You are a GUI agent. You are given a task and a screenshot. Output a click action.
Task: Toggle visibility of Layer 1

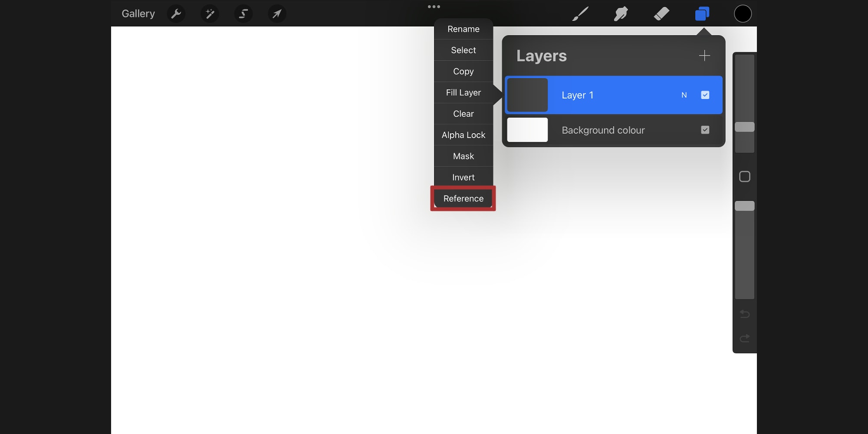click(705, 95)
